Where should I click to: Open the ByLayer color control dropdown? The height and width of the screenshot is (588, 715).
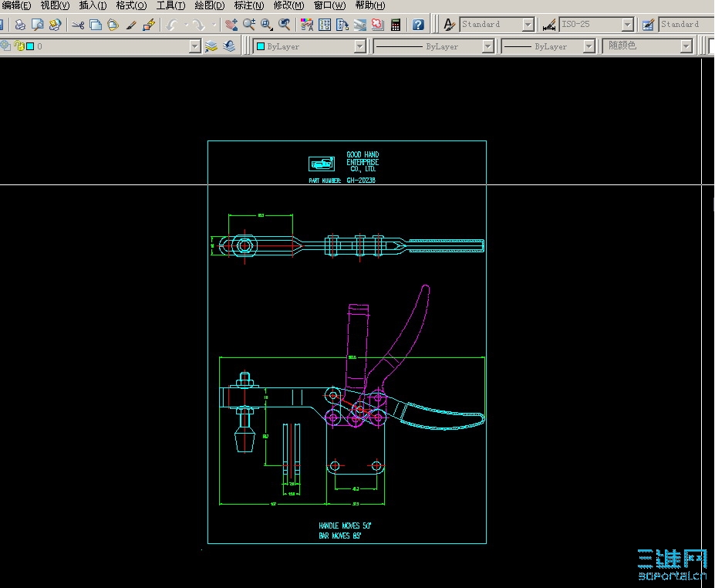point(359,46)
